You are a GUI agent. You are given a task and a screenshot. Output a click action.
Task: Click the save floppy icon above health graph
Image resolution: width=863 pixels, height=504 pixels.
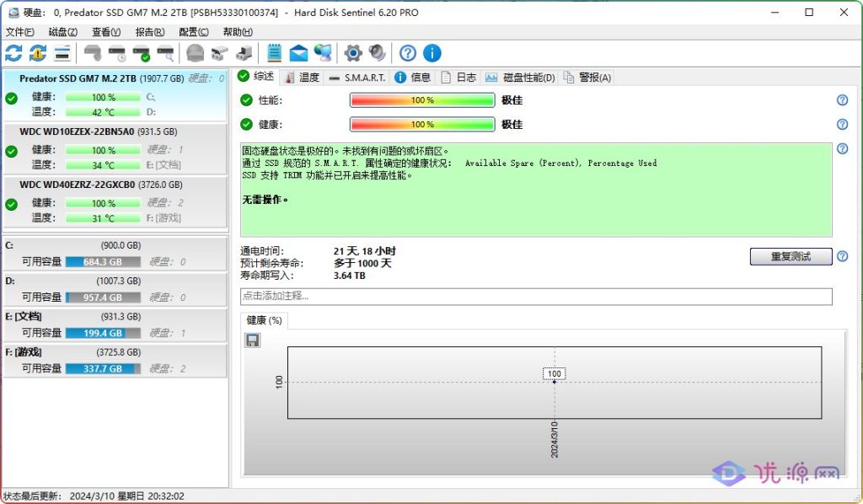253,340
